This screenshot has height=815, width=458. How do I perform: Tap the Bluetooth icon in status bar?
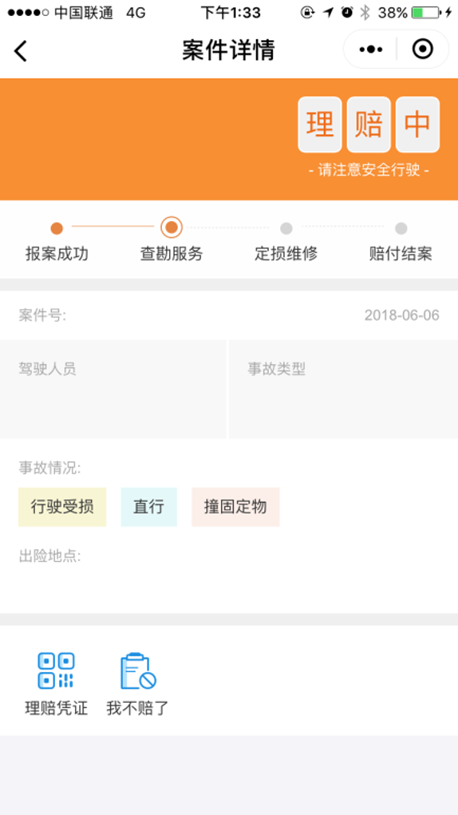[x=365, y=13]
